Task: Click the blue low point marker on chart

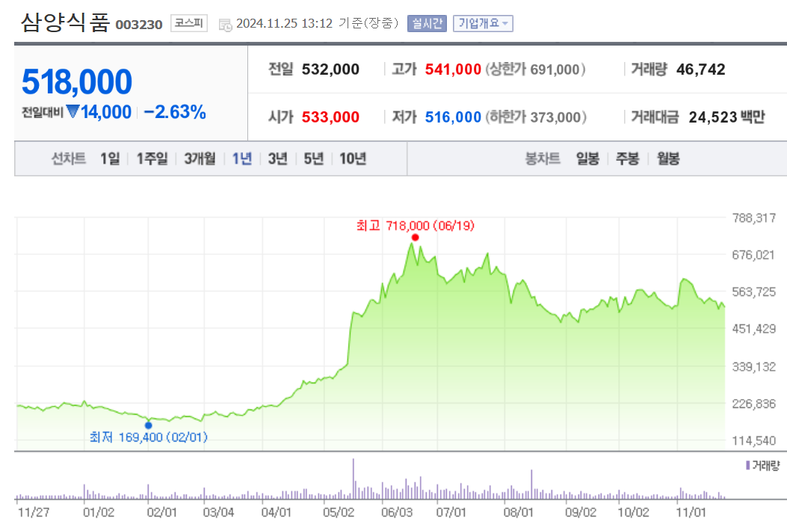Action: click(x=148, y=425)
